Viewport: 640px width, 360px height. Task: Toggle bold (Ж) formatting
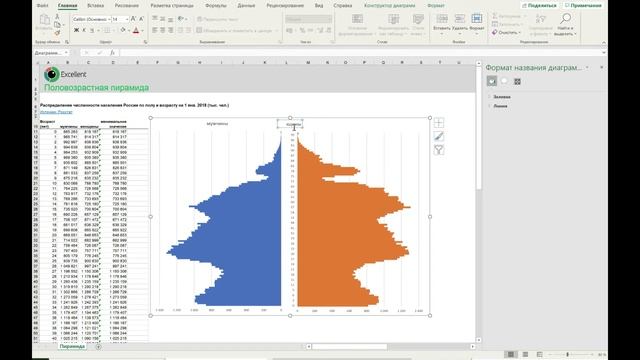click(76, 30)
